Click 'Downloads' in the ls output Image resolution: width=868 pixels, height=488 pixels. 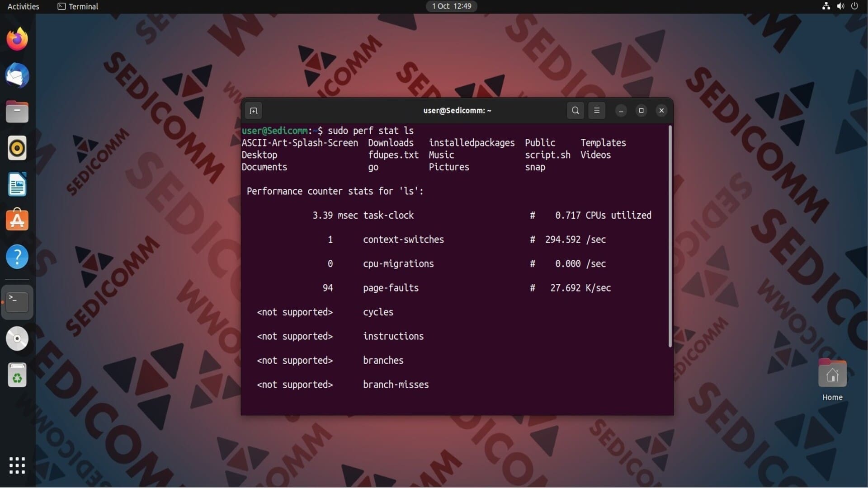[391, 143]
